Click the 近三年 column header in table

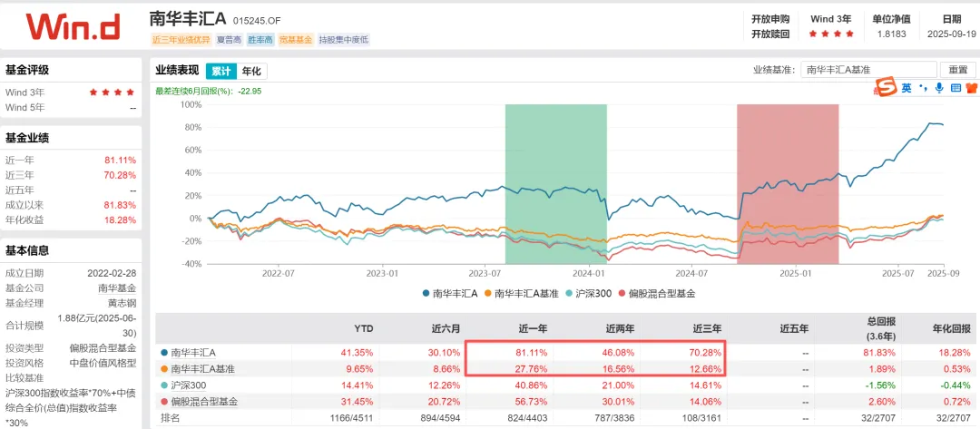pos(708,328)
